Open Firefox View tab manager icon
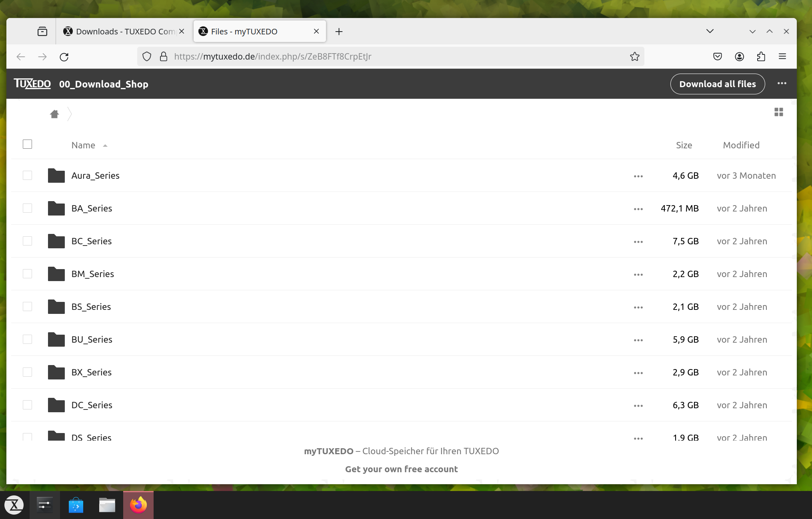The height and width of the screenshot is (519, 812). tap(42, 31)
